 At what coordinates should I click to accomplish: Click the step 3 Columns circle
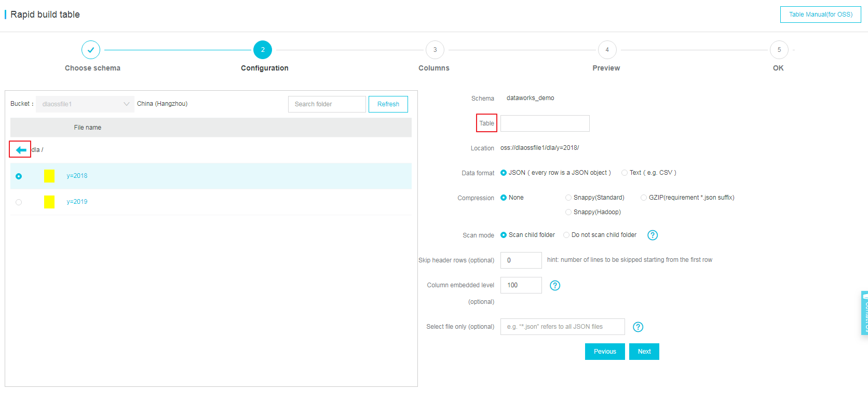pyautogui.click(x=435, y=50)
